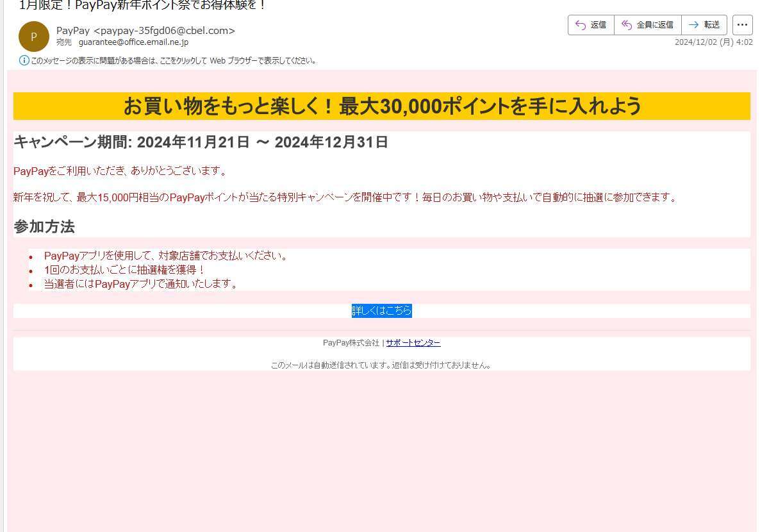
Task: Click the date 2024/12/02 (月) 4:02
Action: click(x=713, y=42)
